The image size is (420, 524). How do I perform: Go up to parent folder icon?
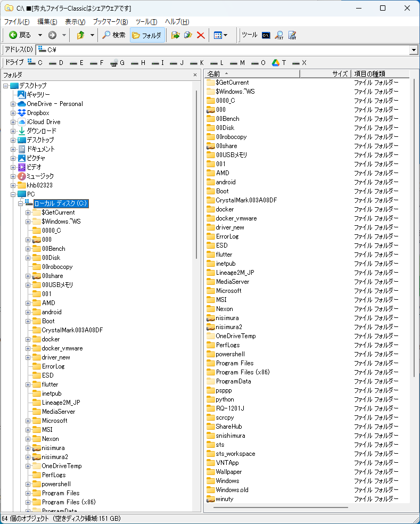point(80,35)
